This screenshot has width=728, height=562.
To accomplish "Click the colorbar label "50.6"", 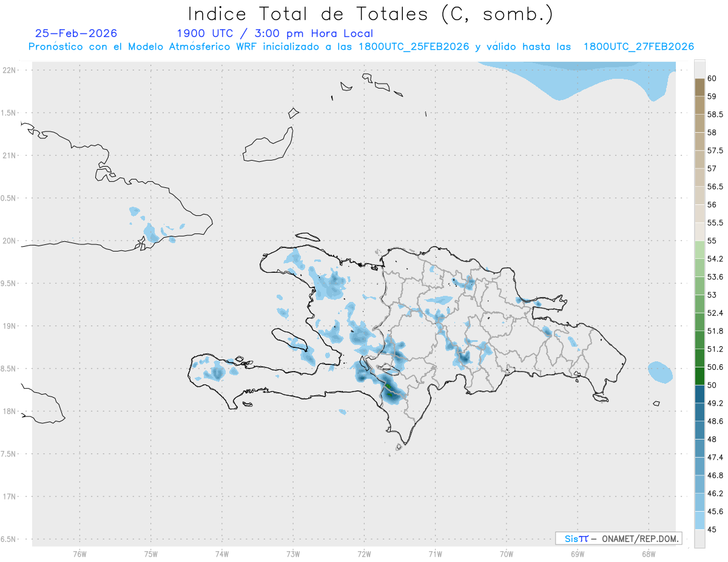I will pyautogui.click(x=715, y=367).
